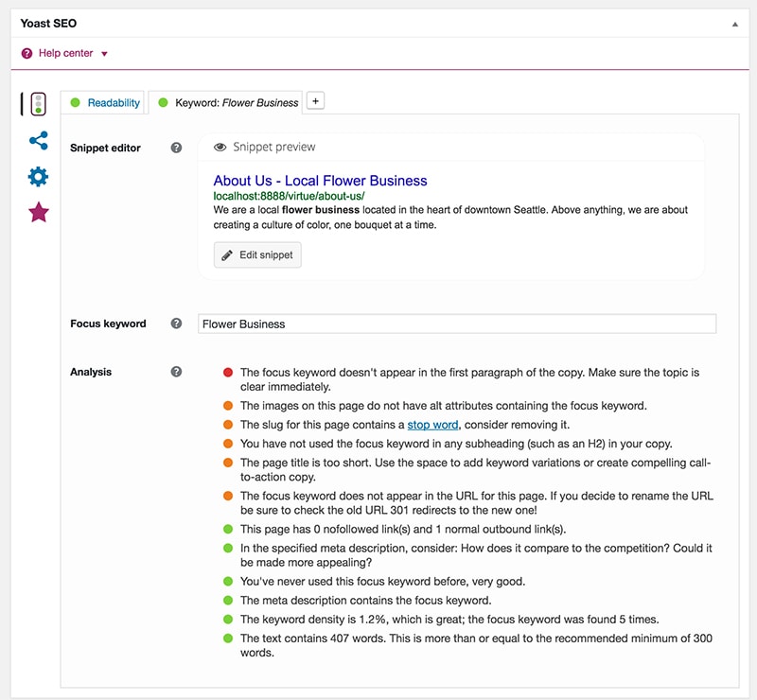
Task: Click the About Us - Local Flower Business title
Action: click(320, 181)
